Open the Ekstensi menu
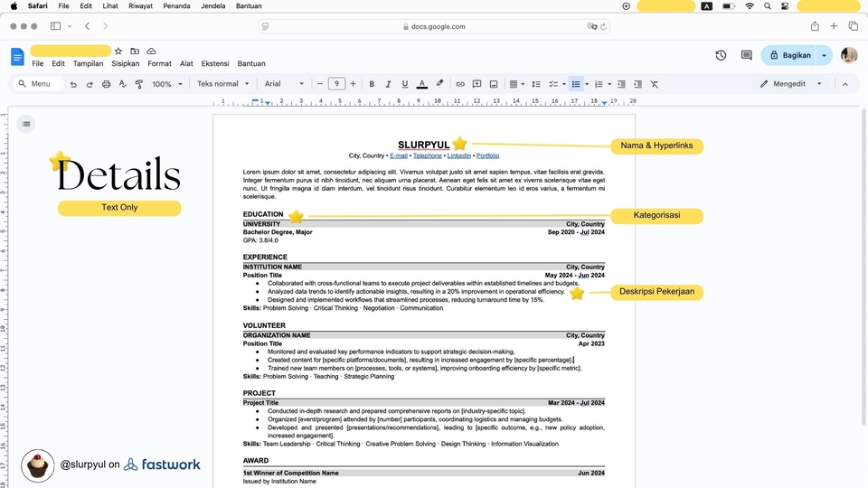This screenshot has width=868, height=488. 215,63
